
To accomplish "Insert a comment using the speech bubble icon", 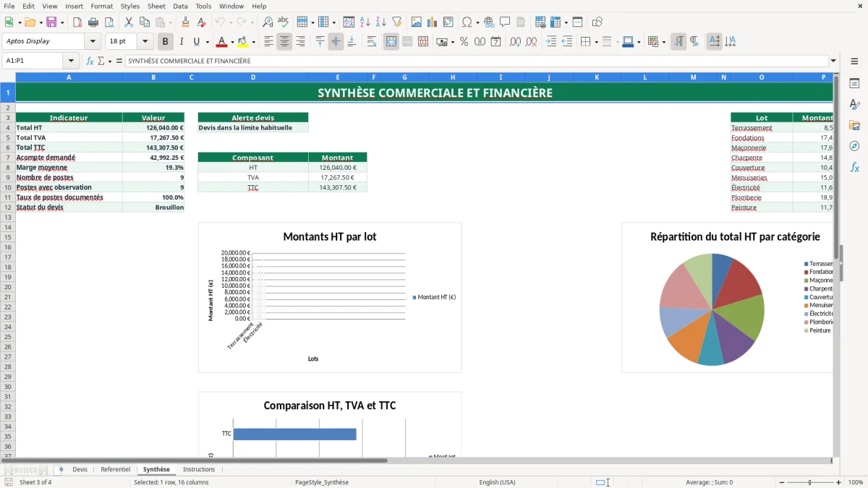I will point(505,22).
